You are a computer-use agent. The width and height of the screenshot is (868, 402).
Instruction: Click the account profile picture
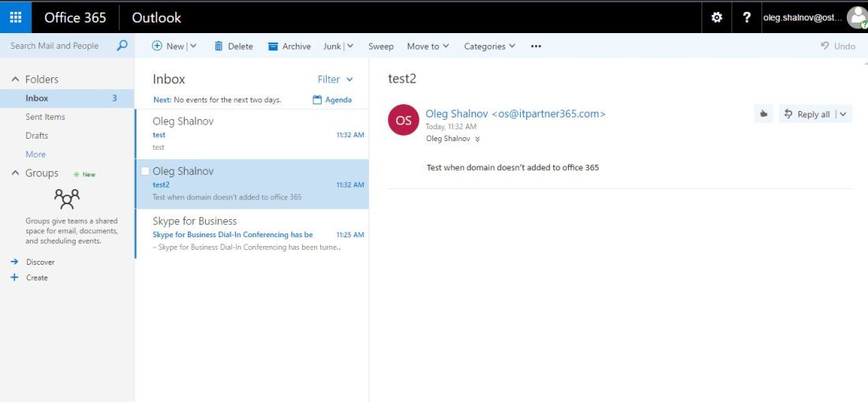click(x=856, y=17)
